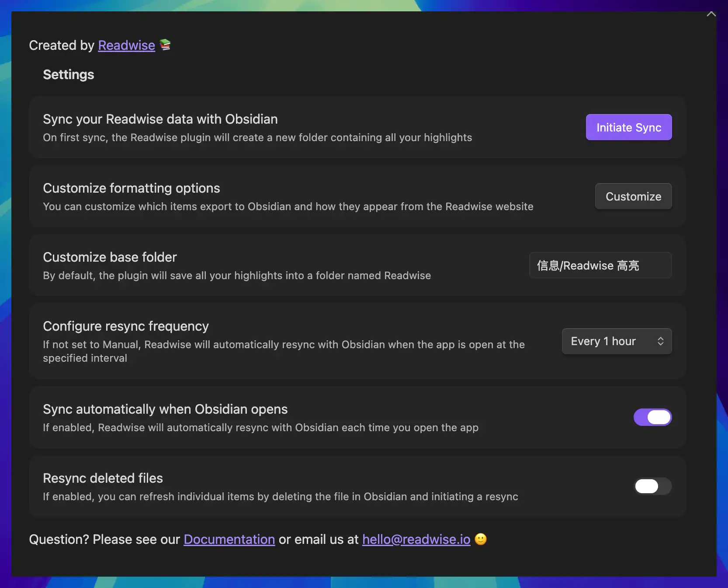Click the 'Configure resync frequency' title
The image size is (728, 588).
pos(126,326)
